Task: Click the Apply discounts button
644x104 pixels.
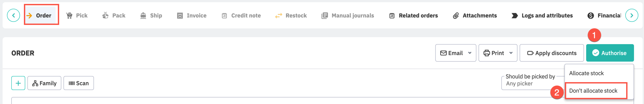Action: pos(551,53)
